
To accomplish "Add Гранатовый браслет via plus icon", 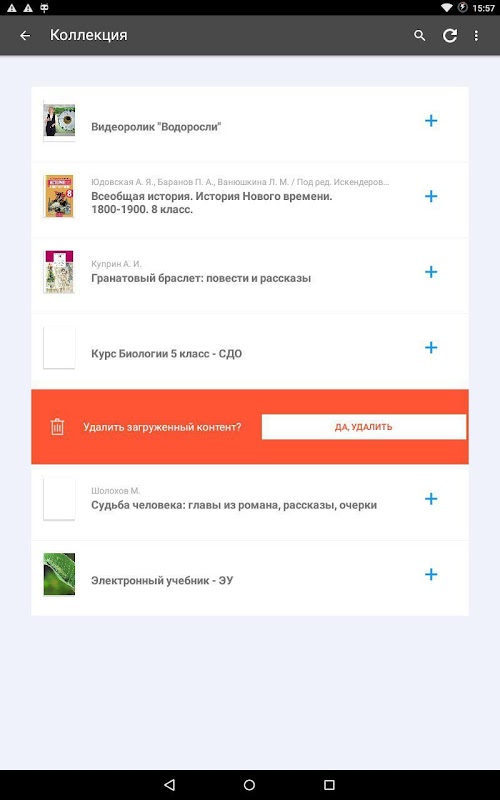I will click(431, 272).
